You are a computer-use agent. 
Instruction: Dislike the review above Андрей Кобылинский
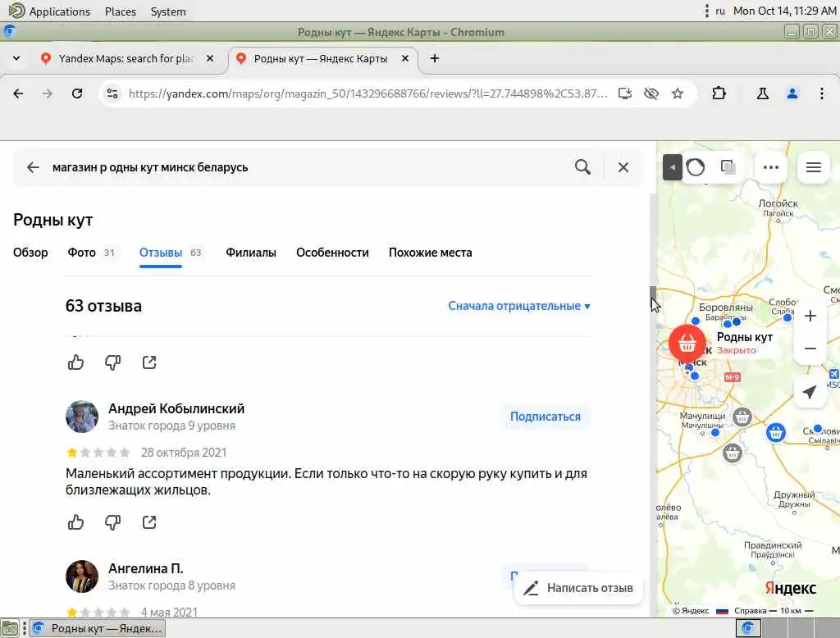112,362
